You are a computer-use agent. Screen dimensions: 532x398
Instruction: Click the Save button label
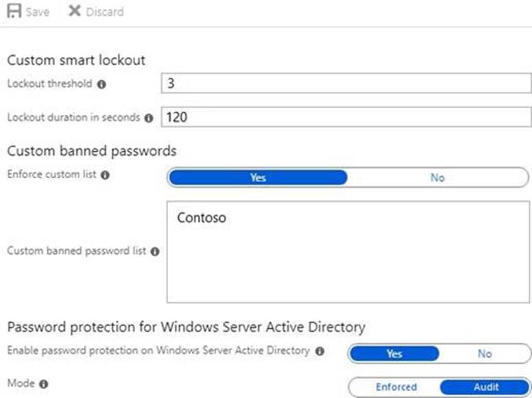[38, 12]
